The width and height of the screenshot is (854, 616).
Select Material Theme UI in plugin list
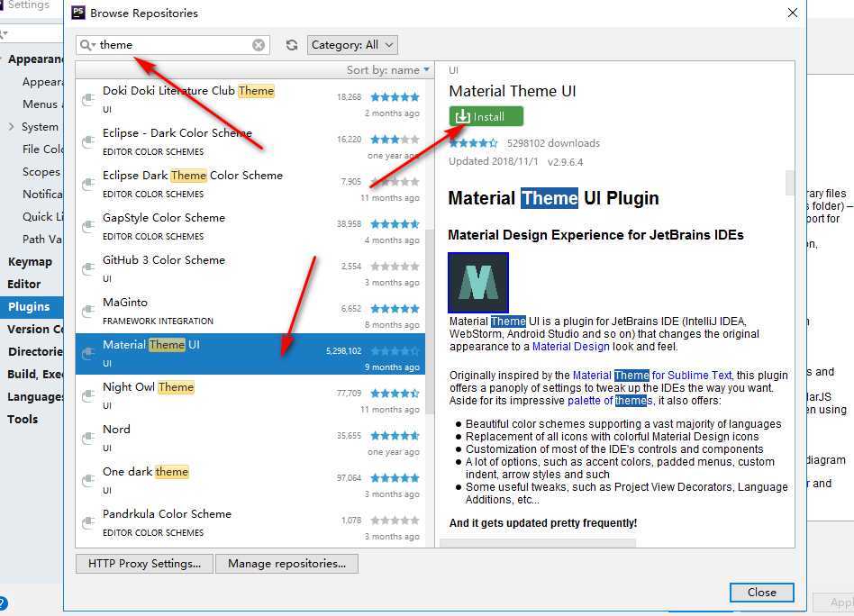(250, 354)
